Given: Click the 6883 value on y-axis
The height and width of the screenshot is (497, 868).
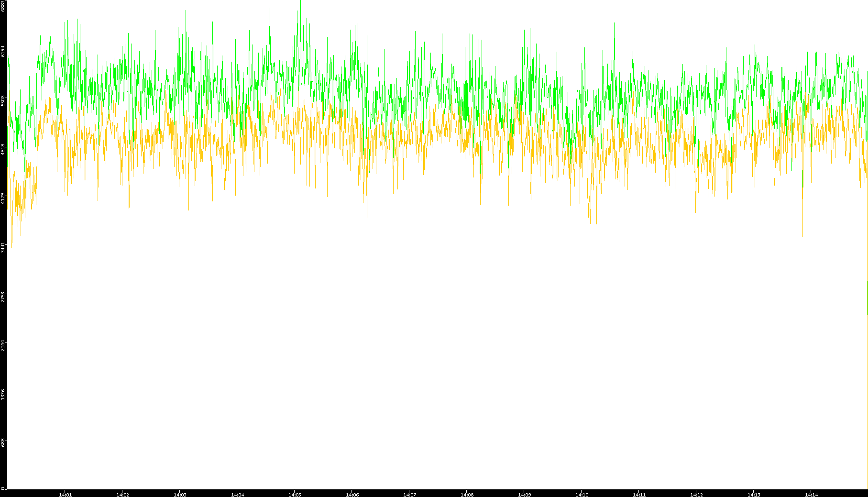Looking at the screenshot, I should (x=3, y=6).
